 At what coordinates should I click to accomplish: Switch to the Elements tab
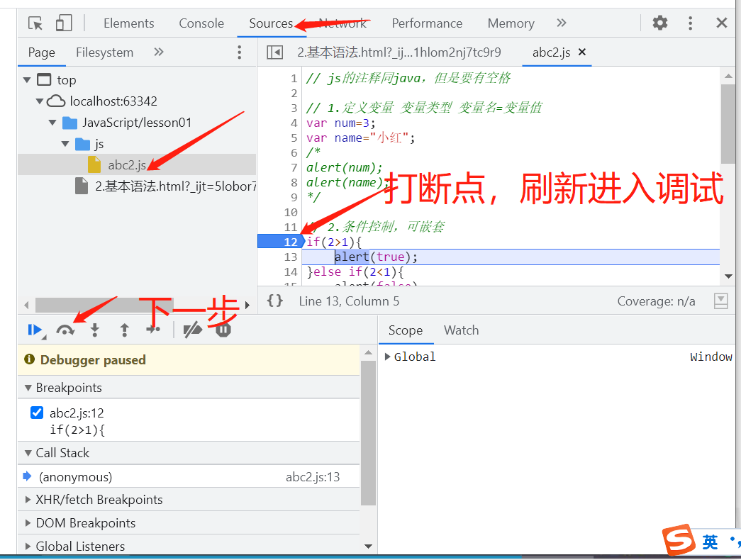coord(128,23)
